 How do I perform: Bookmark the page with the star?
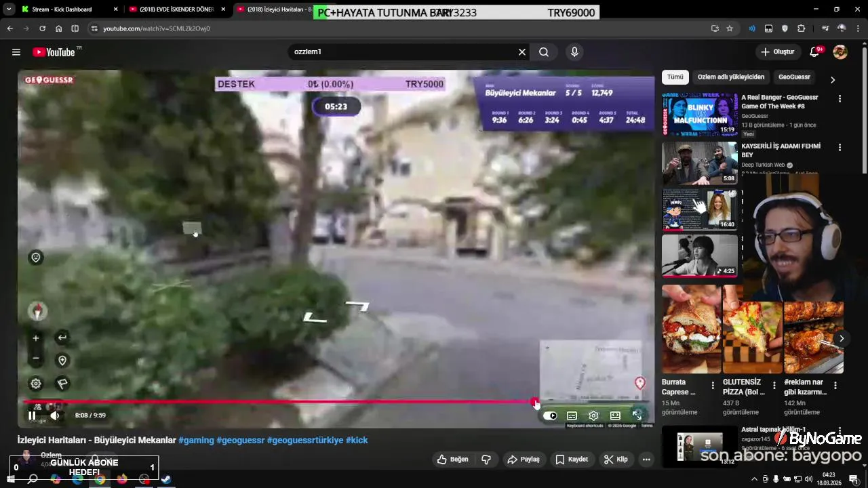click(x=730, y=28)
